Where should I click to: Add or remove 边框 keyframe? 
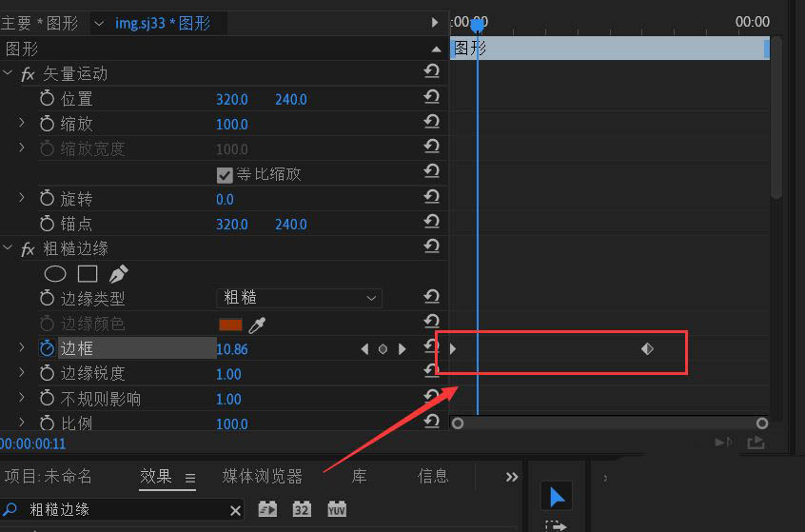coord(383,349)
